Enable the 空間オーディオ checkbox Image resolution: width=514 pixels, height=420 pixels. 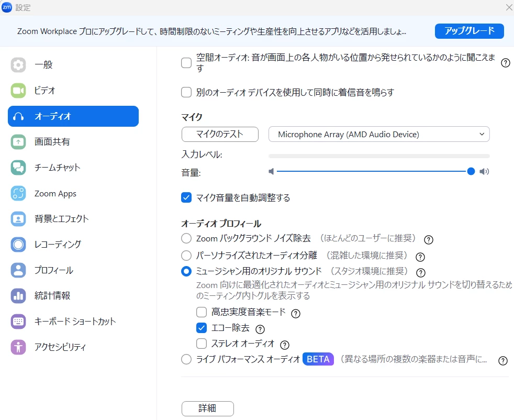[x=186, y=63]
